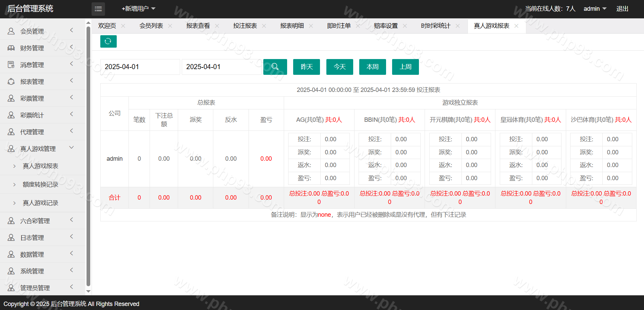Image resolution: width=644 pixels, height=310 pixels.
Task: Close the 真人游戏报表 tab
Action: coord(517,26)
